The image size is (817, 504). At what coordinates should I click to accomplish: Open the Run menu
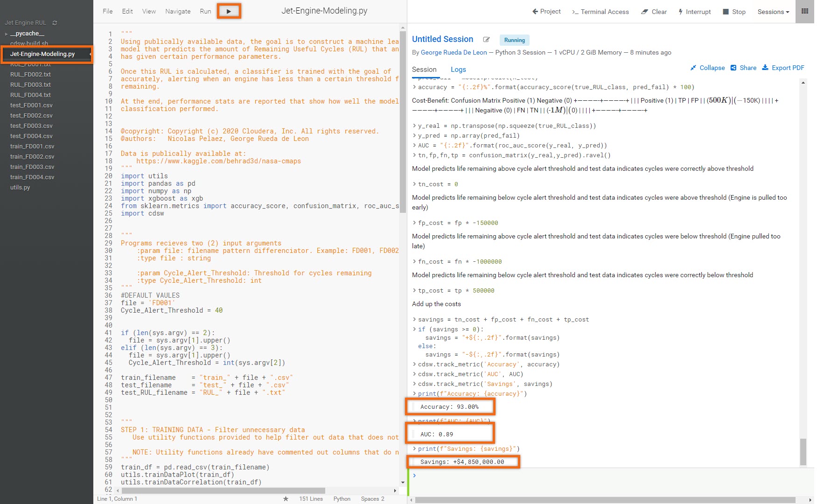tap(205, 11)
